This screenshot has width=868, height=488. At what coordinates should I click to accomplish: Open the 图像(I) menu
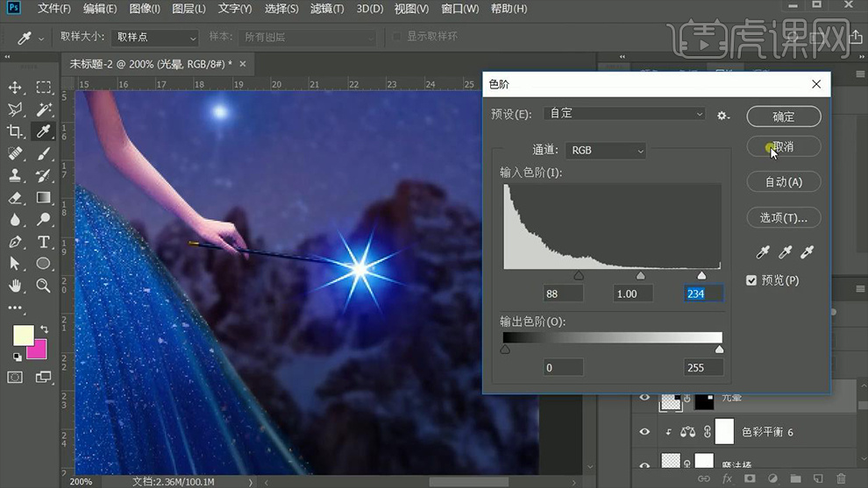coord(145,9)
